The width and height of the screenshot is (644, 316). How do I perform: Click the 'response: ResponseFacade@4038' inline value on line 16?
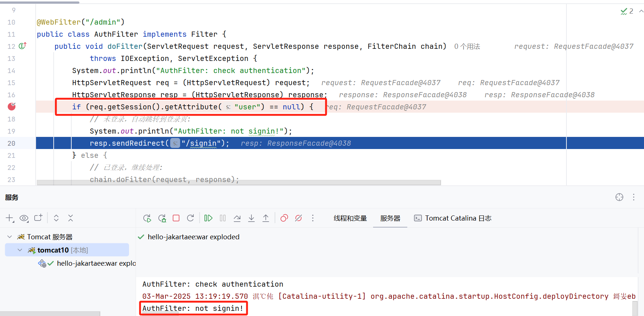(403, 95)
